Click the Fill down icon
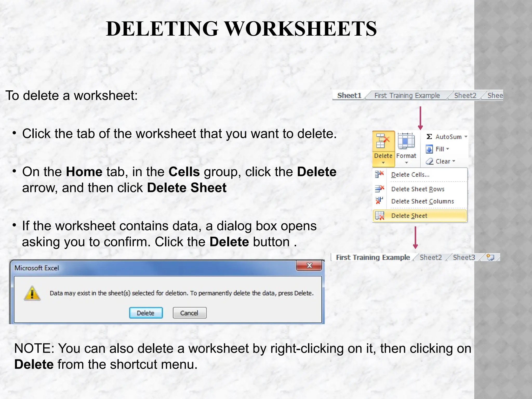 coord(429,149)
